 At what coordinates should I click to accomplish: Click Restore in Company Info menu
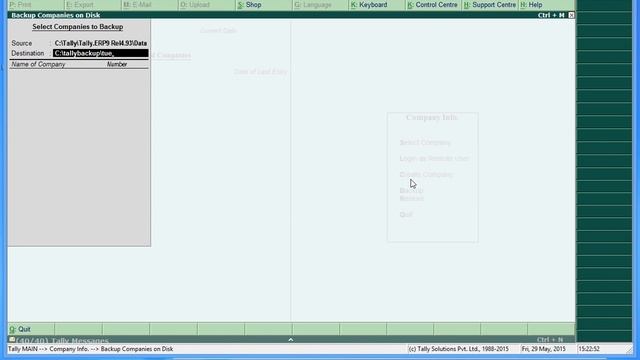coord(411,198)
